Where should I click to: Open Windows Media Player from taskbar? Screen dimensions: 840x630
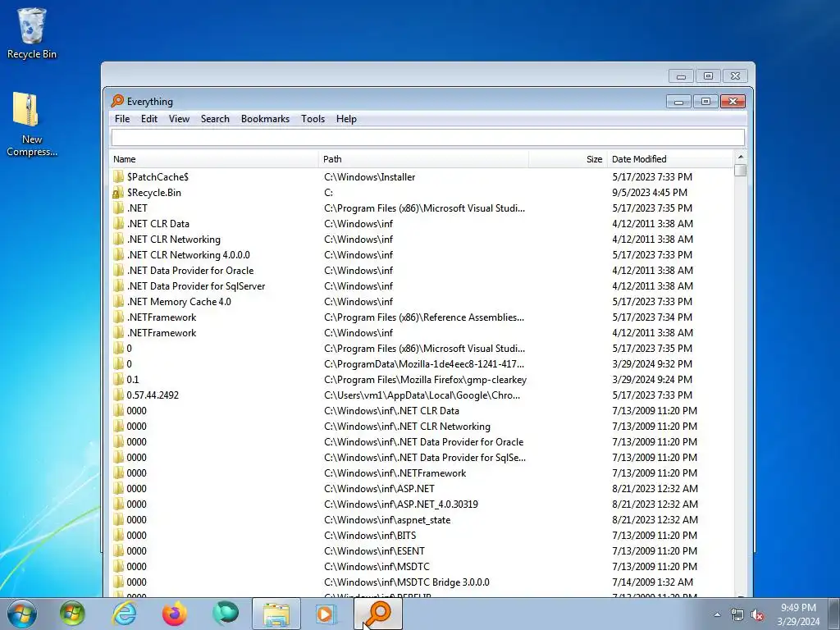tap(326, 614)
